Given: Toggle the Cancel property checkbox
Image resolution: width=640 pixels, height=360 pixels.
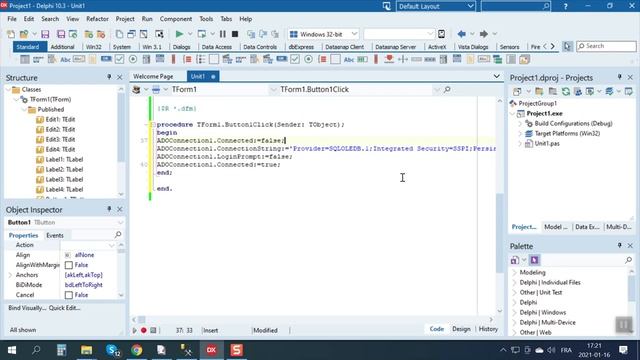Looking at the screenshot, I should (69, 295).
